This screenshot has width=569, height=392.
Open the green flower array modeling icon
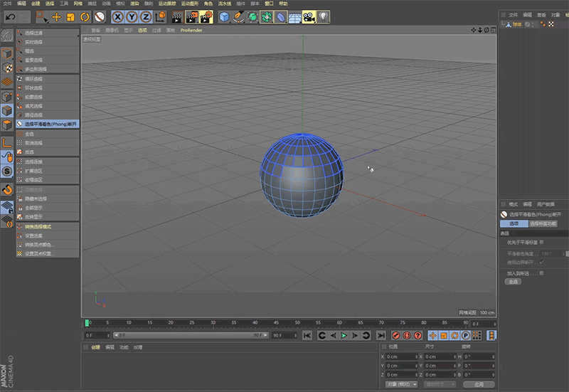267,17
